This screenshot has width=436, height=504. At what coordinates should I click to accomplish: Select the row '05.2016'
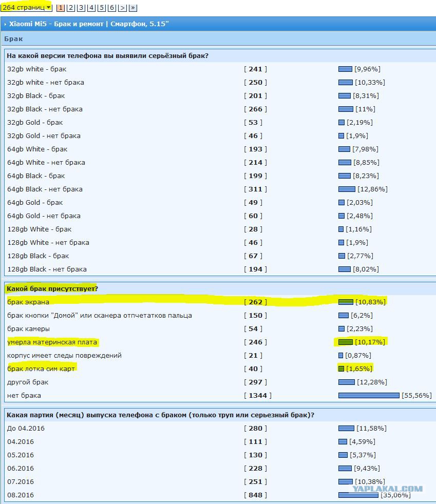tap(220, 455)
